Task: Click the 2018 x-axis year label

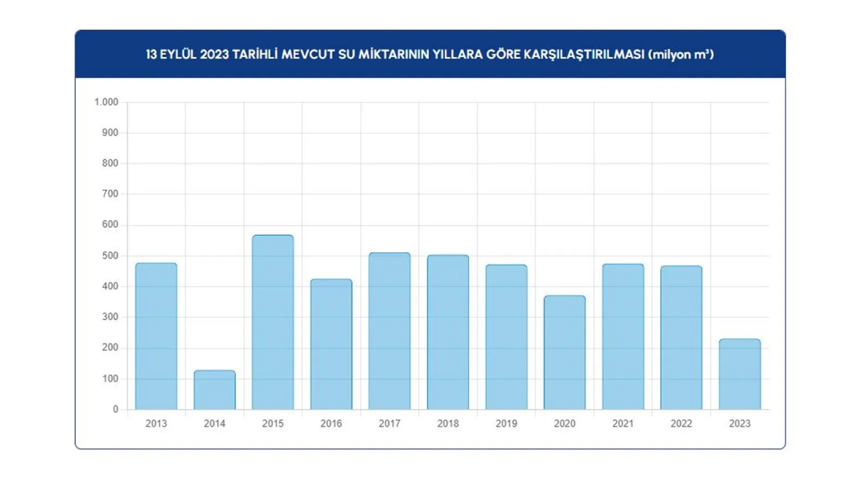Action: (448, 424)
